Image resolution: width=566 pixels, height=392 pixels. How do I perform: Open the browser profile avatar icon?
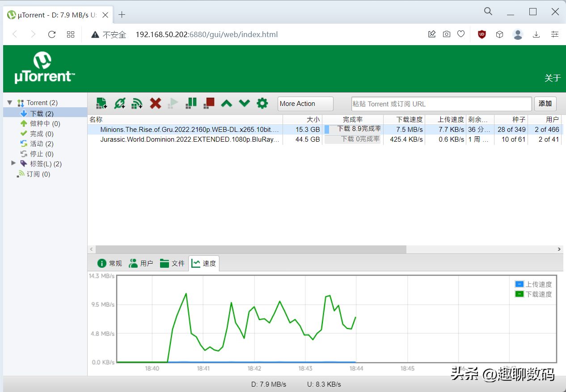518,34
